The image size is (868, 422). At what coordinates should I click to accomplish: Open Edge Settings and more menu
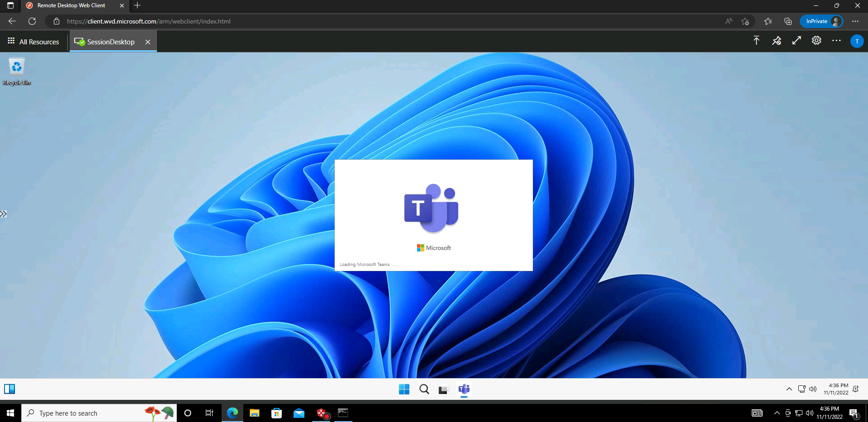[855, 21]
